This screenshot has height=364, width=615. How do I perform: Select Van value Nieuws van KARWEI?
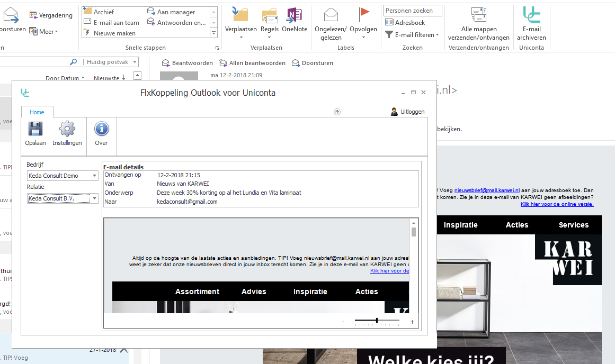click(x=183, y=184)
